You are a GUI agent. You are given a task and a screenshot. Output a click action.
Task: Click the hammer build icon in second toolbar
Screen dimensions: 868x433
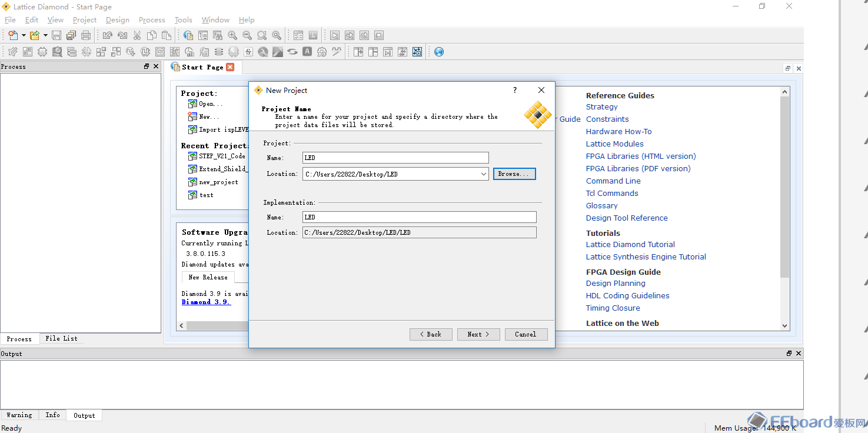[x=278, y=52]
